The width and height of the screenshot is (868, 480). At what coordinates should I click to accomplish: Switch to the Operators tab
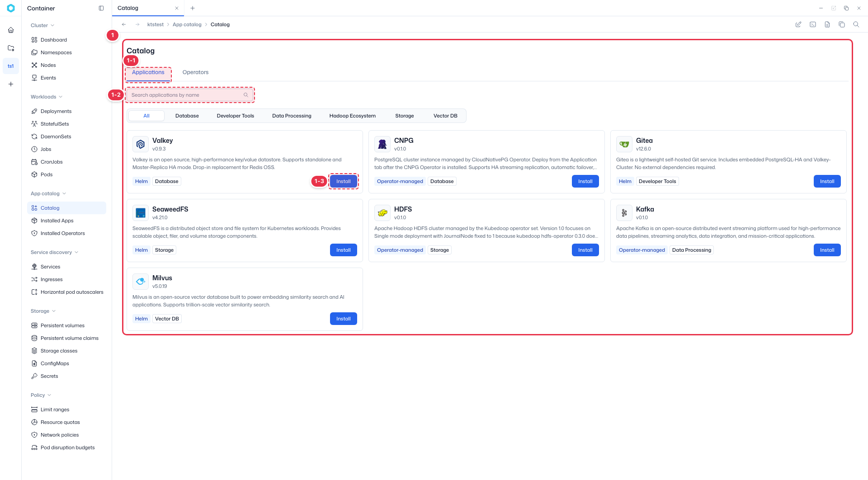(x=195, y=72)
